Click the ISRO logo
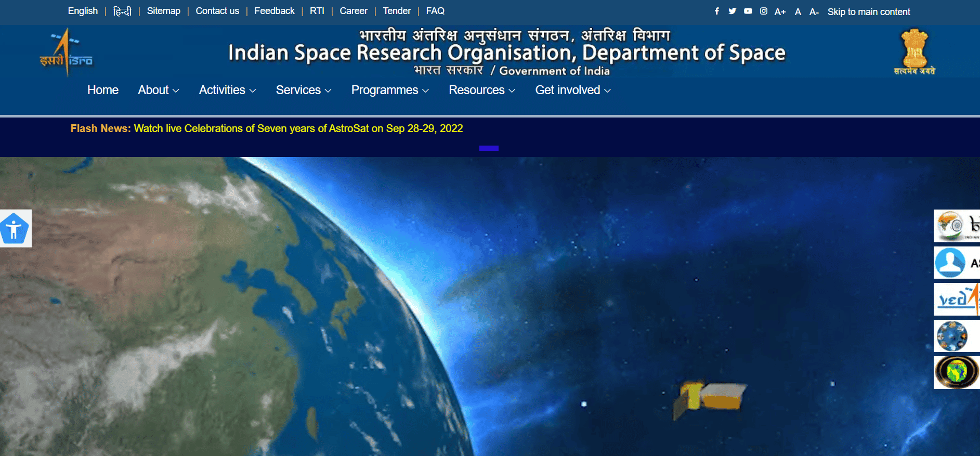The height and width of the screenshot is (456, 980). point(66,53)
